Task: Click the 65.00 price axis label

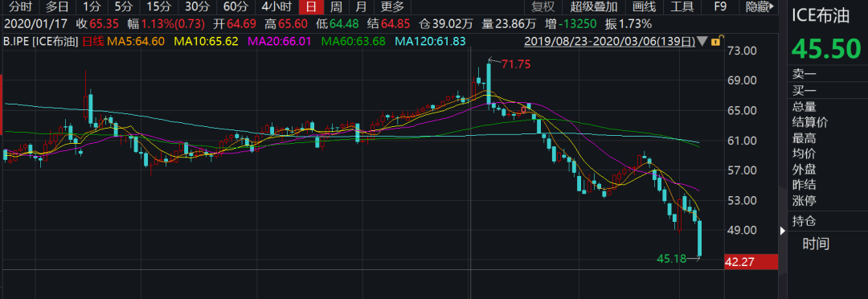Action: click(742, 111)
